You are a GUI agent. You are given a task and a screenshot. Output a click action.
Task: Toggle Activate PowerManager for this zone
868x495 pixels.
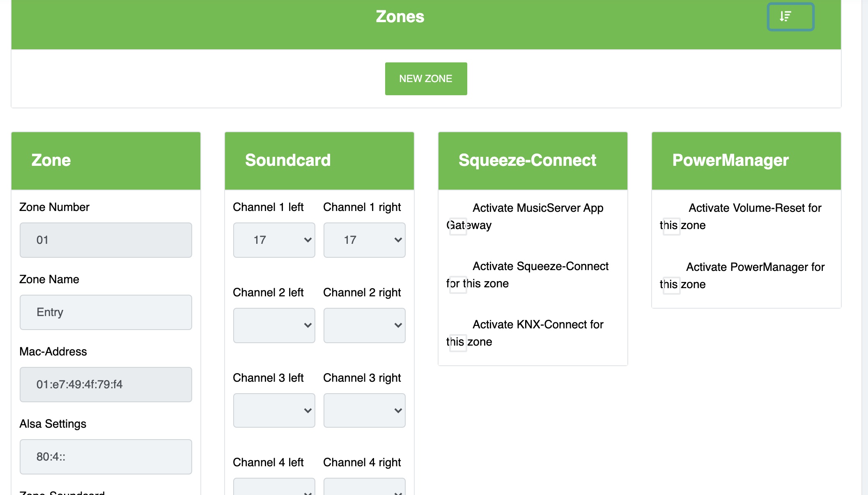[x=671, y=285]
